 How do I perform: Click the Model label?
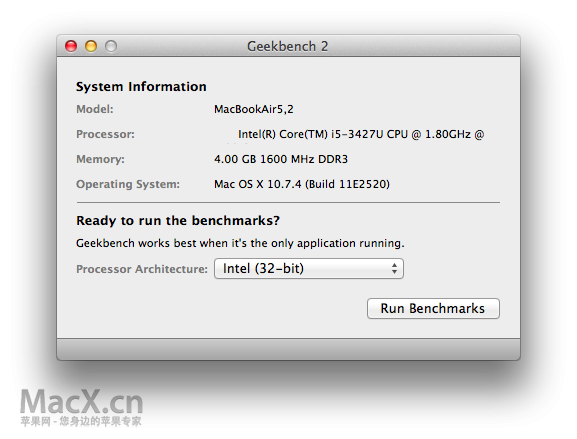(x=95, y=109)
